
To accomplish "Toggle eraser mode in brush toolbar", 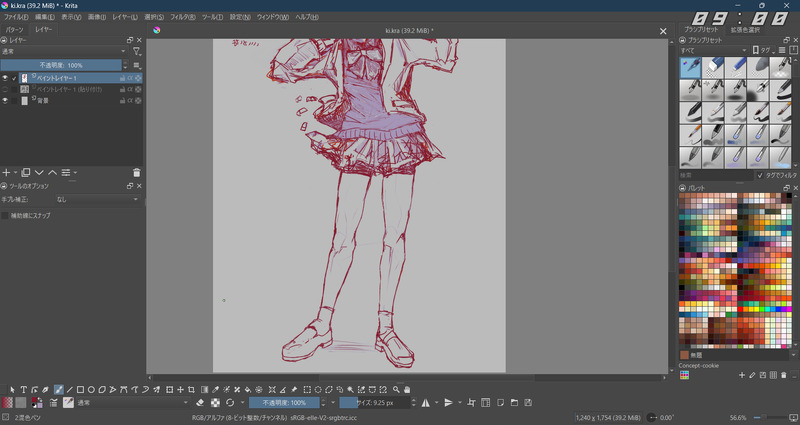I will [200, 403].
